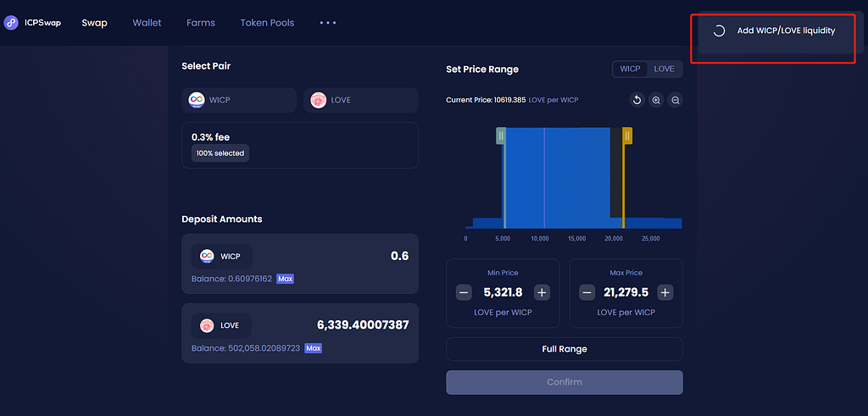Image resolution: width=868 pixels, height=416 pixels.
Task: Set the price range to Full Range
Action: coord(565,349)
